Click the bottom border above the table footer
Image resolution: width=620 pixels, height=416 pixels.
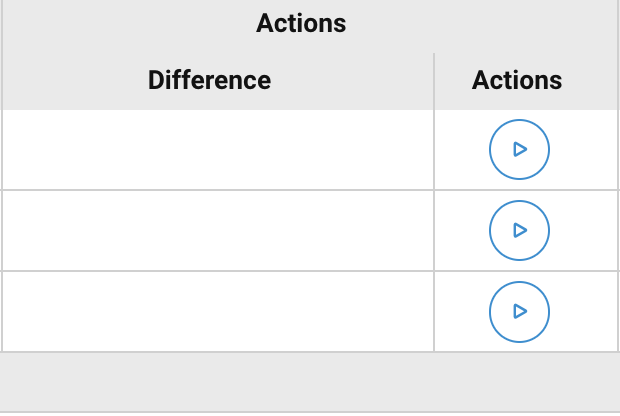[310, 352]
